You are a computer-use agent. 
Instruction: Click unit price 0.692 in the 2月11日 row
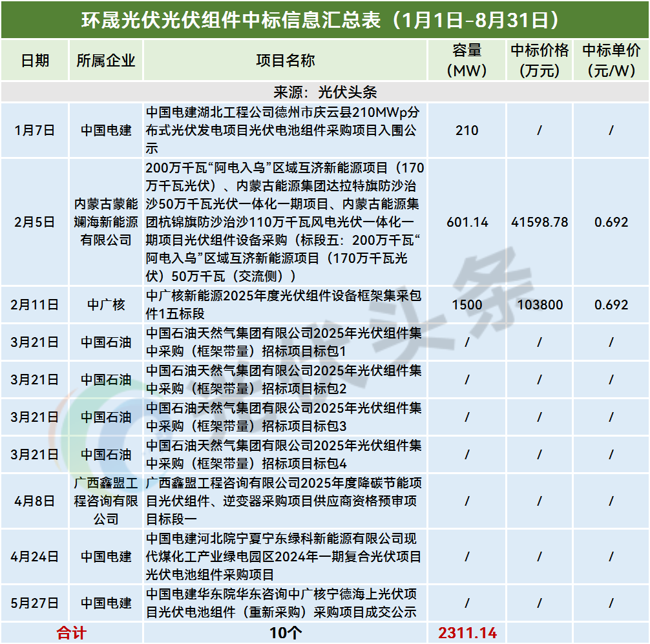[x=611, y=305]
